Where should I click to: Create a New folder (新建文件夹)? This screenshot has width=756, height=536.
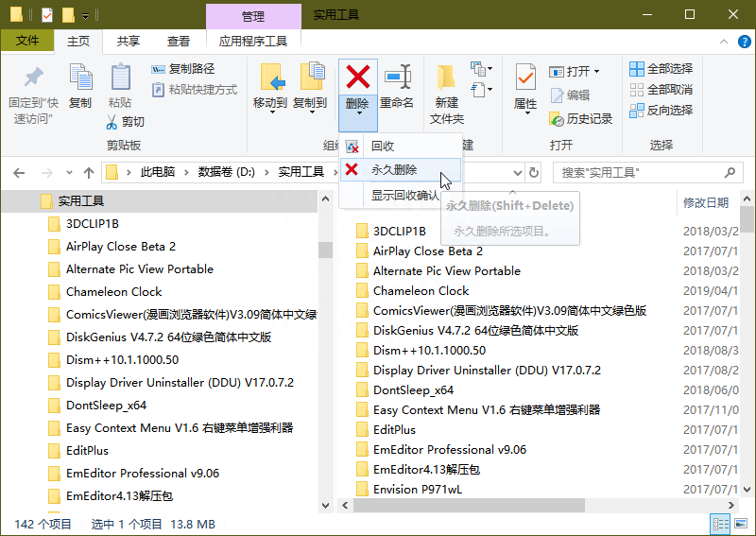[x=446, y=95]
